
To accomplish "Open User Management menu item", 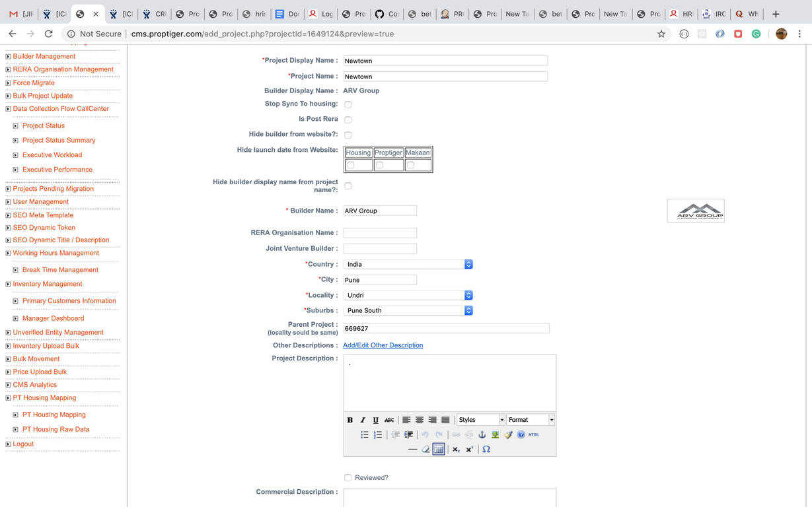I will pos(41,202).
